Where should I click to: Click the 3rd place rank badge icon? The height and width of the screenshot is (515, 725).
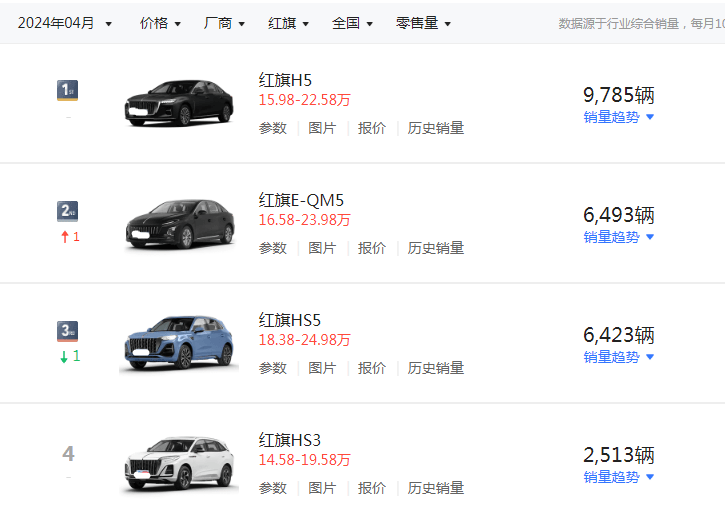tap(68, 331)
